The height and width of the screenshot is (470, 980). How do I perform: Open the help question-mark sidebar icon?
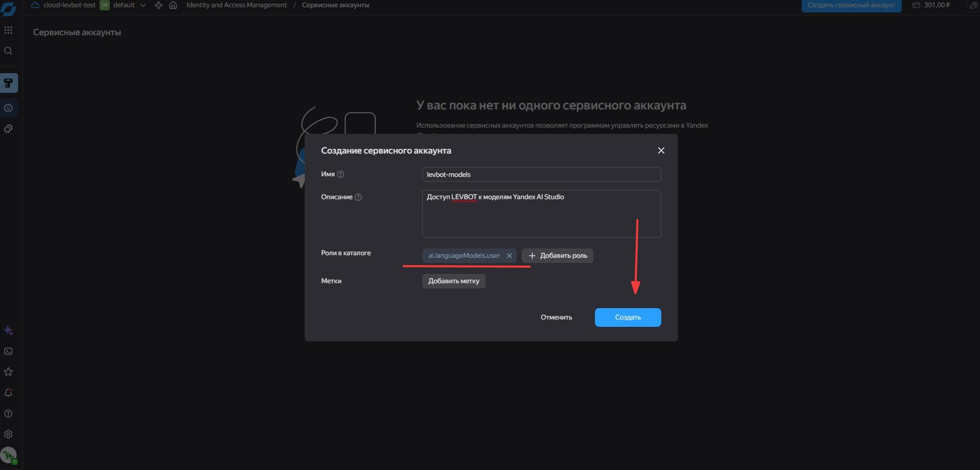(x=8, y=413)
